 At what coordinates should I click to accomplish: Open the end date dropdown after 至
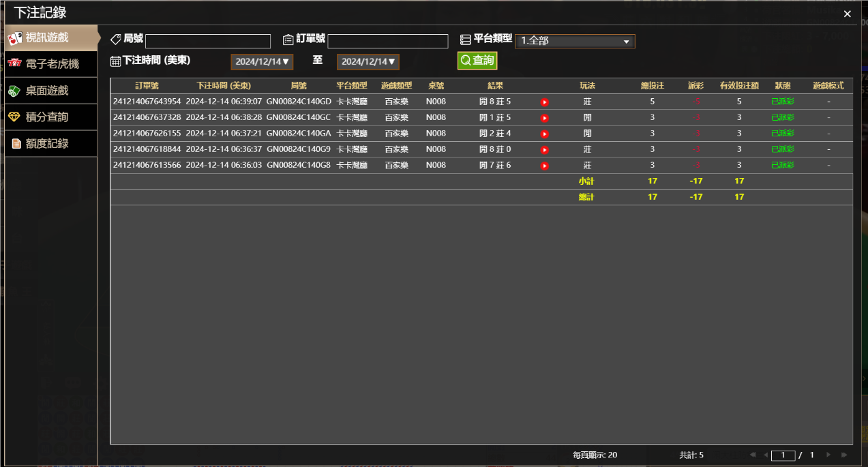point(368,61)
